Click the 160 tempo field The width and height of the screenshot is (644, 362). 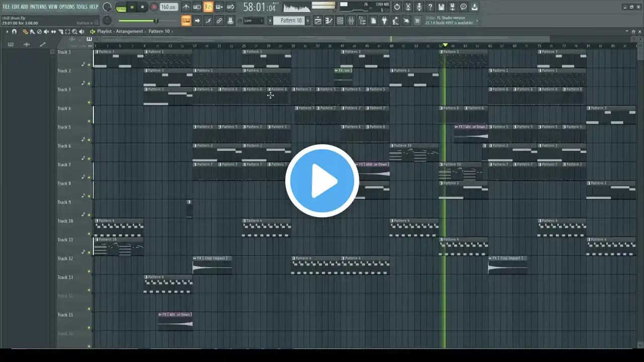tap(169, 8)
